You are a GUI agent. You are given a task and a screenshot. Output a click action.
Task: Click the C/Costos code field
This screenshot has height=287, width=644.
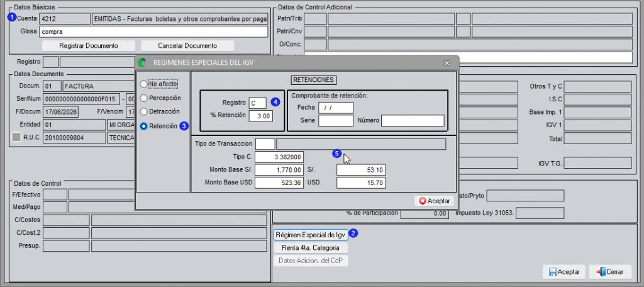(x=65, y=220)
